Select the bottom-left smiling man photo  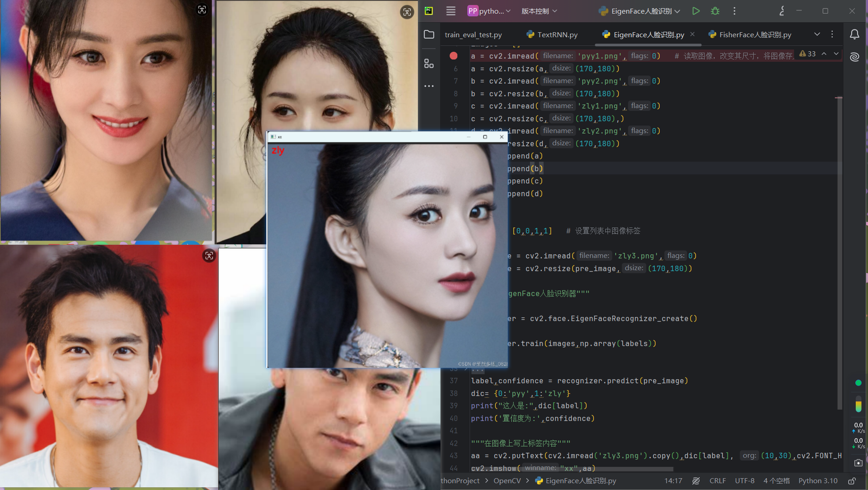pos(109,366)
